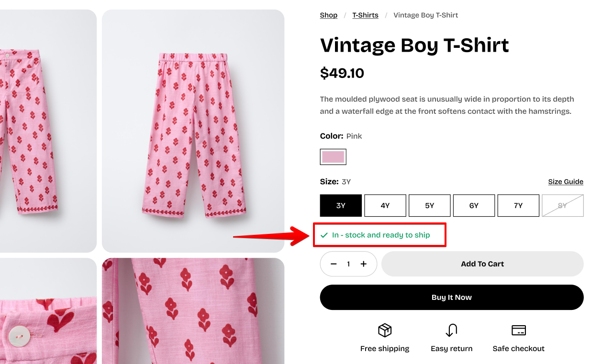Click the crossed-out 8Y size

563,206
